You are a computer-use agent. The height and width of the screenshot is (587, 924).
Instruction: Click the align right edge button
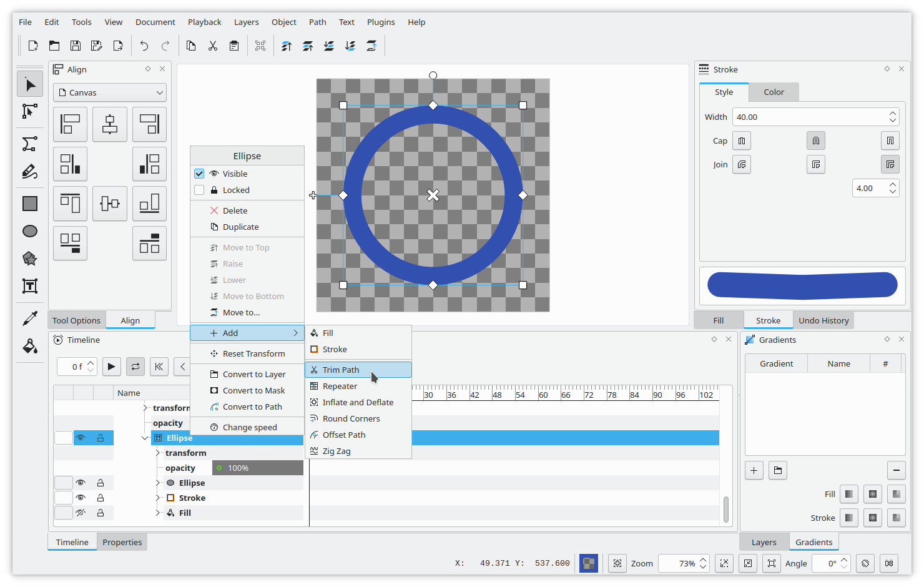[149, 124]
